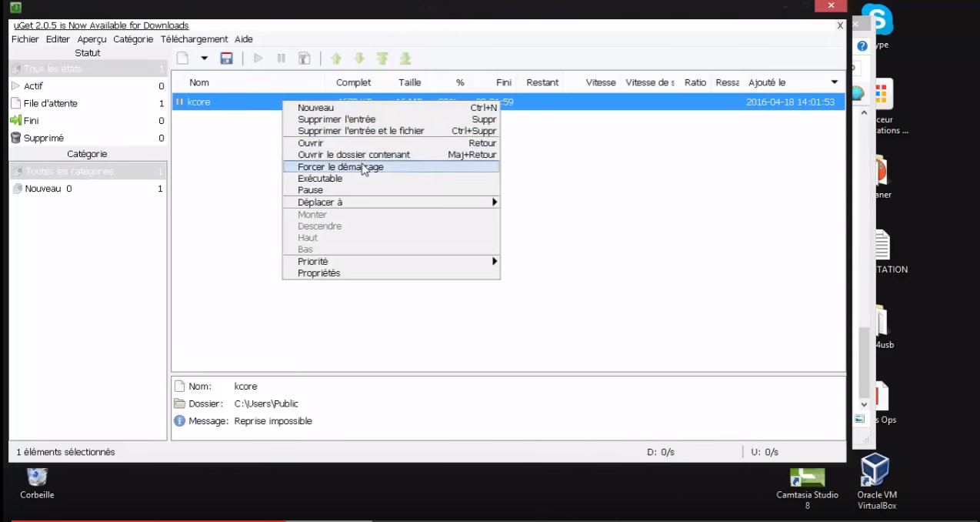Choose Exécutable in the context menu

pyautogui.click(x=392, y=179)
